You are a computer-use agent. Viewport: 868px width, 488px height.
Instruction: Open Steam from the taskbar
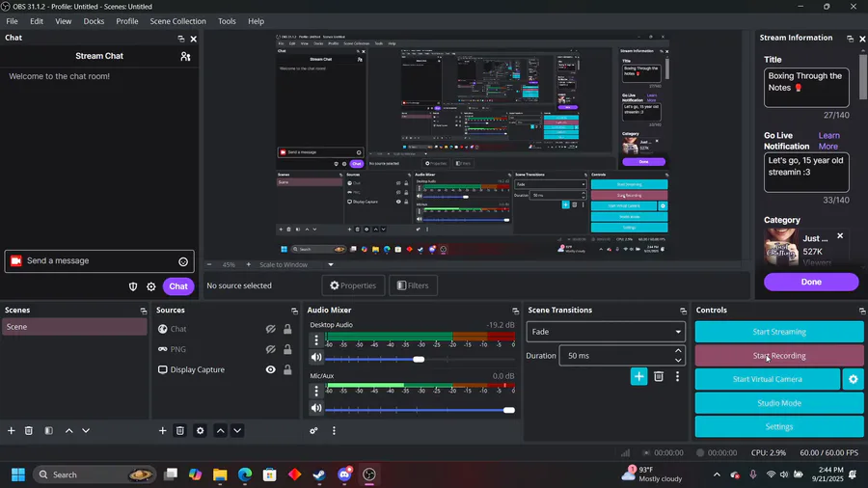point(319,474)
